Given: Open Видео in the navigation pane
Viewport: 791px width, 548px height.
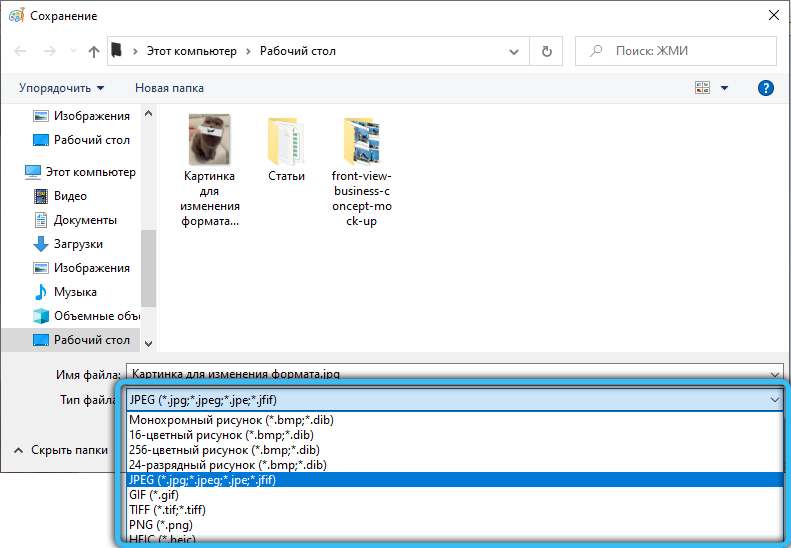Looking at the screenshot, I should (70, 196).
